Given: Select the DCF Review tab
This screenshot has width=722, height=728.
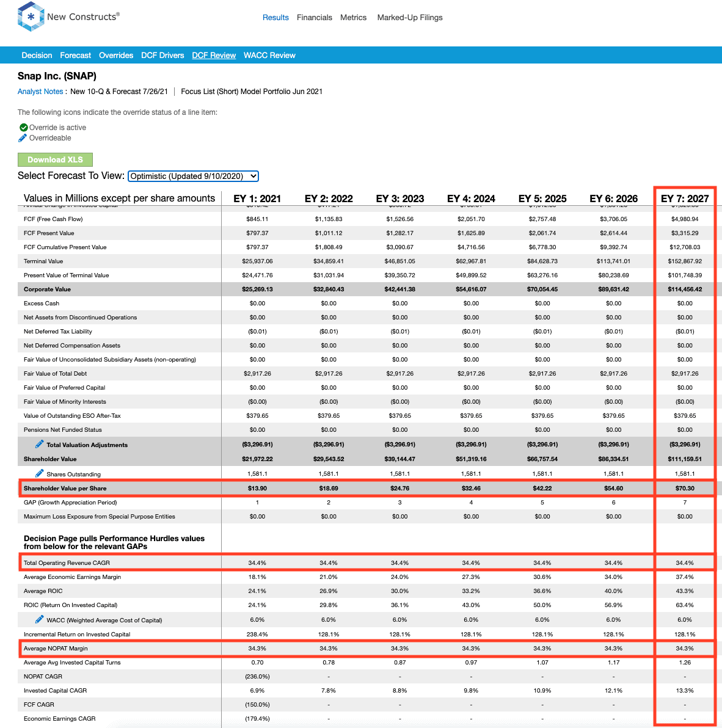Looking at the screenshot, I should click(214, 55).
